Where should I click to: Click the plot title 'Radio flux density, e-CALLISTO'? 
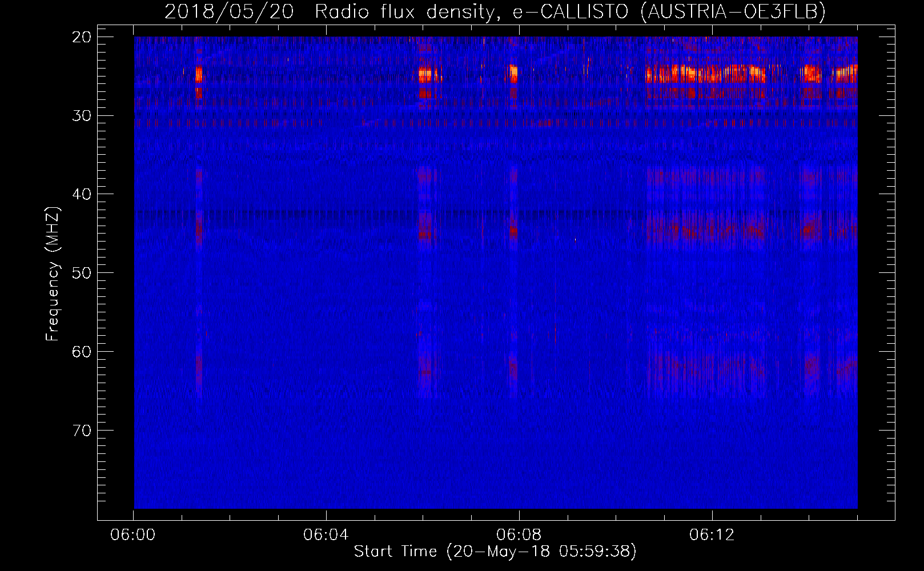(472, 11)
